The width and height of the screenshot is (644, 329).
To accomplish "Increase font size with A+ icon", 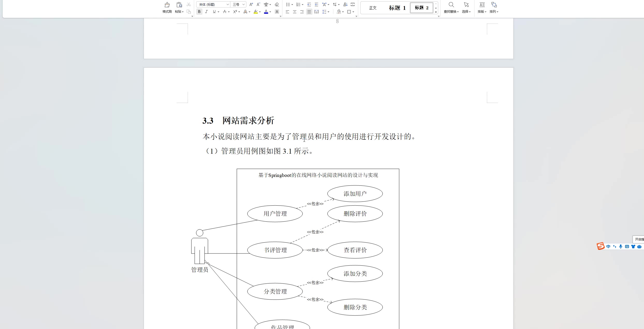I will click(251, 4).
